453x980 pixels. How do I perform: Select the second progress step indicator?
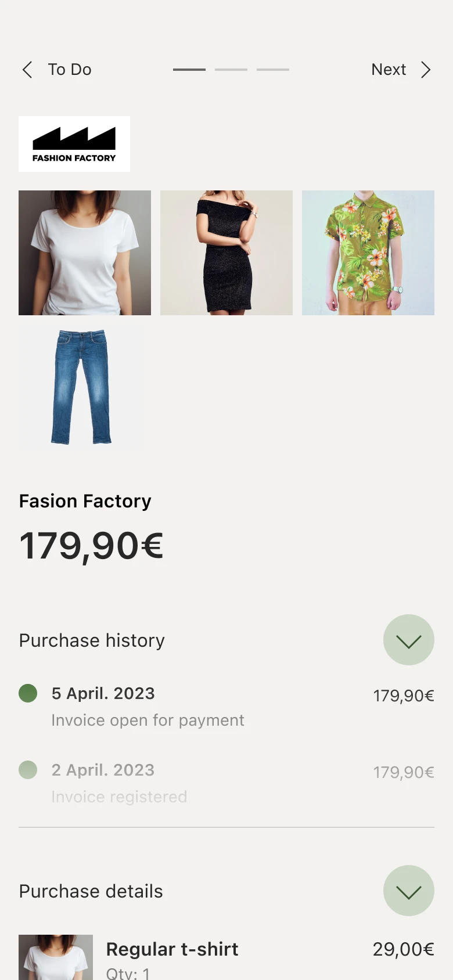[231, 70]
